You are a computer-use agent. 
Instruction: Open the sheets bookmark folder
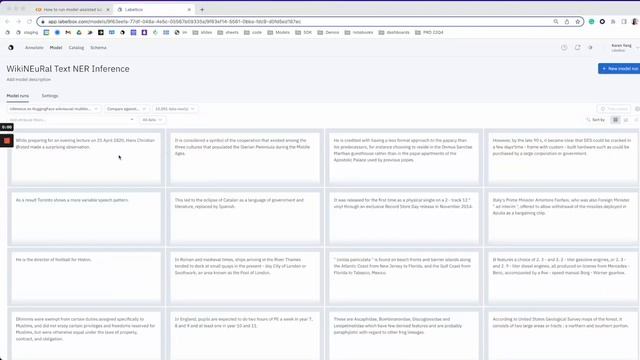[228, 32]
